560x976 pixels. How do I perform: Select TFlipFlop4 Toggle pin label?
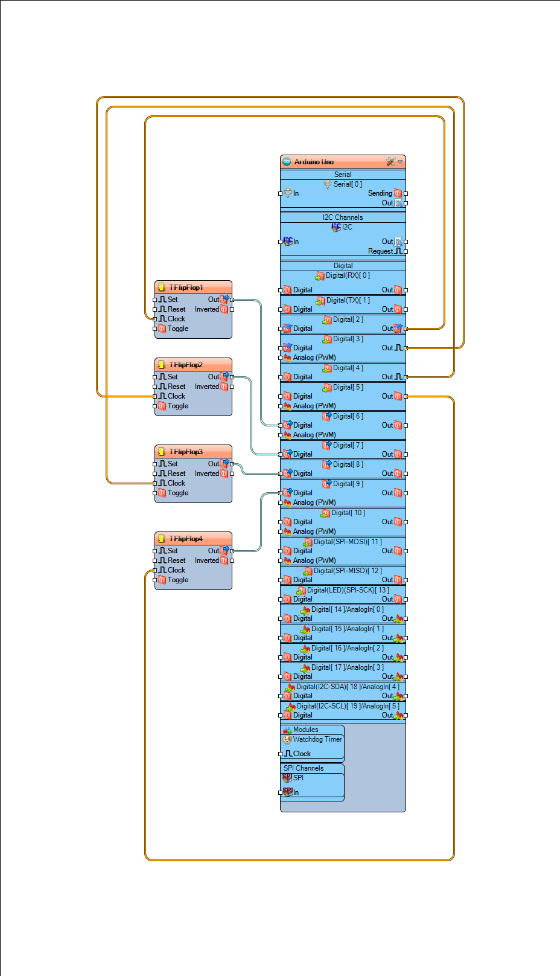click(x=178, y=580)
